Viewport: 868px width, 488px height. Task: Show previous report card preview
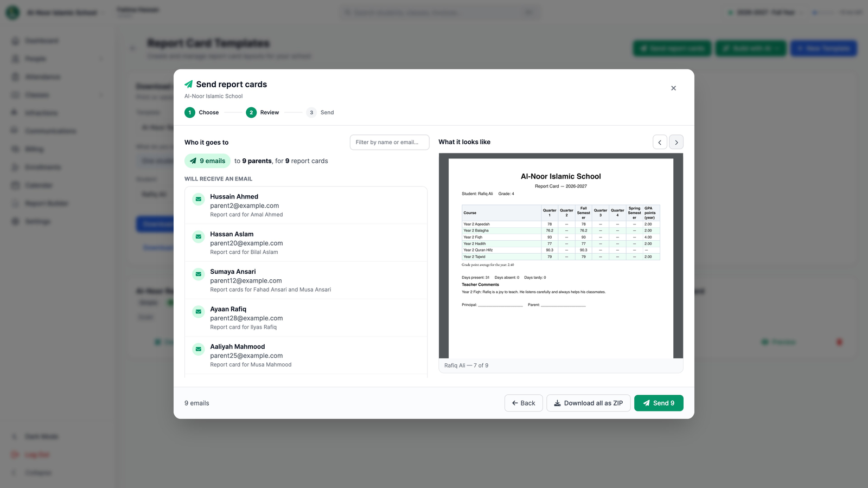click(660, 142)
